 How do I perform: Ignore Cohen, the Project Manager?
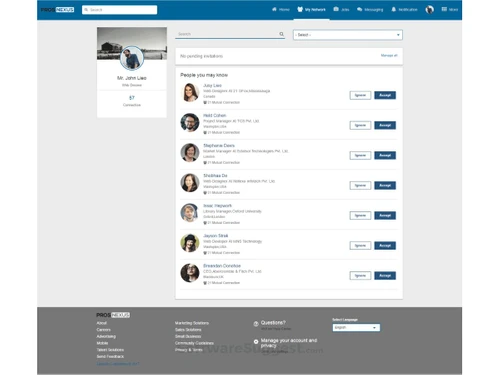point(360,125)
